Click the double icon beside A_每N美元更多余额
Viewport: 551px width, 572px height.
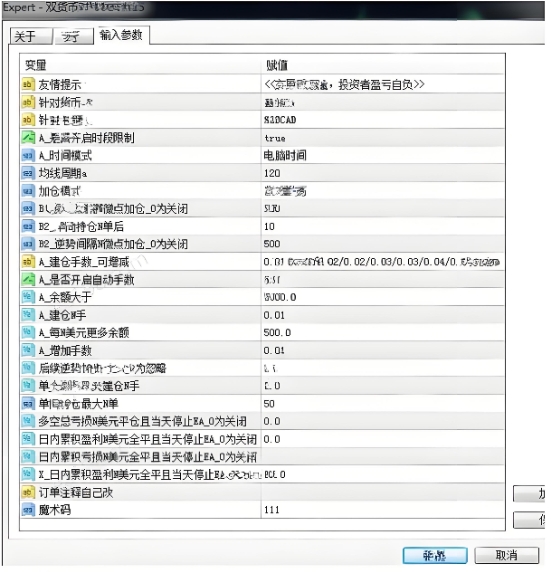[x=28, y=333]
